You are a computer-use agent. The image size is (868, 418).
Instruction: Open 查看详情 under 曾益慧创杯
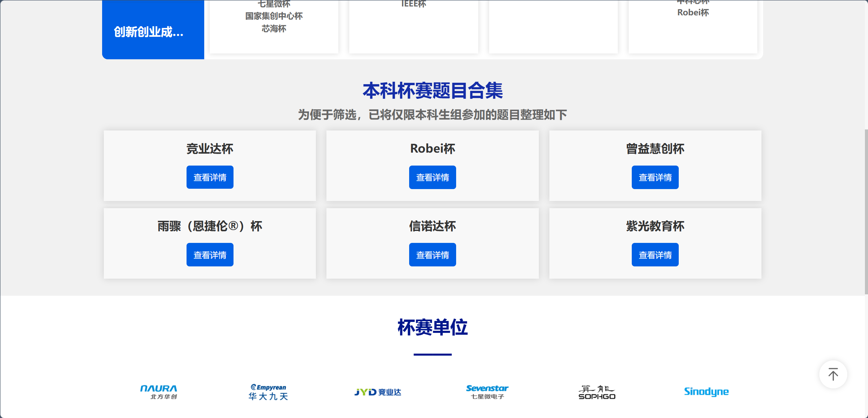(x=655, y=177)
